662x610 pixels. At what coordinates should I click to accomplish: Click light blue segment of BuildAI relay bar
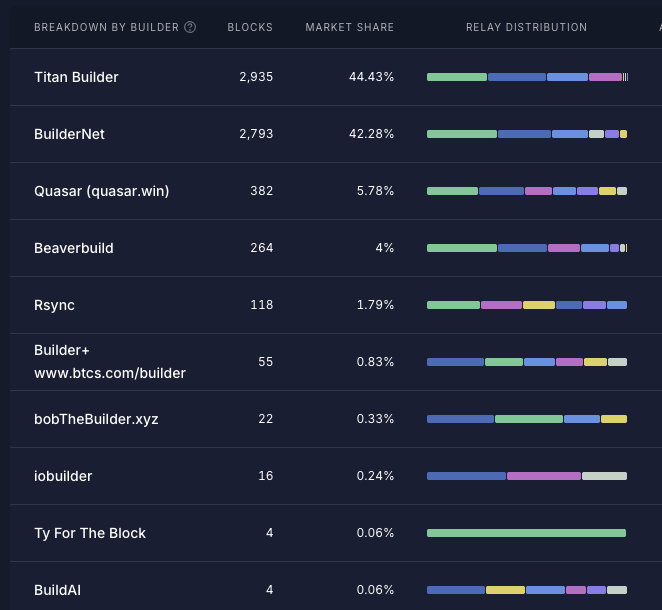pyautogui.click(x=545, y=590)
